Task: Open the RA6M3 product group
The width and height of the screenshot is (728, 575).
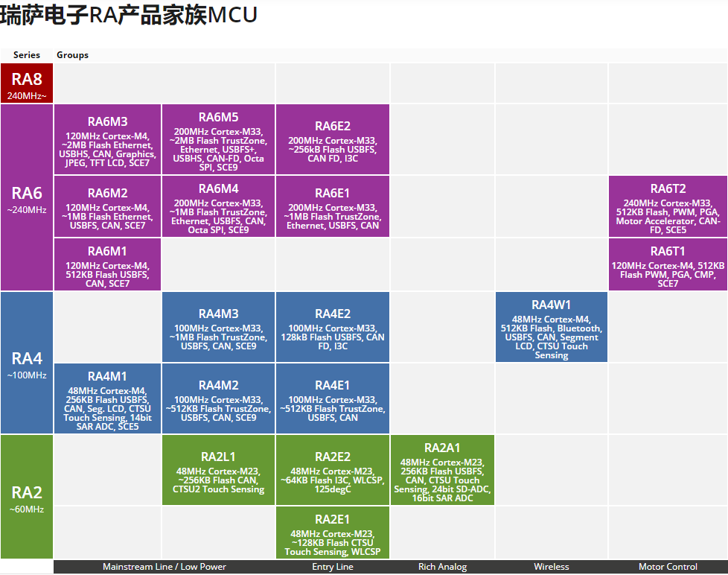Action: (x=108, y=139)
